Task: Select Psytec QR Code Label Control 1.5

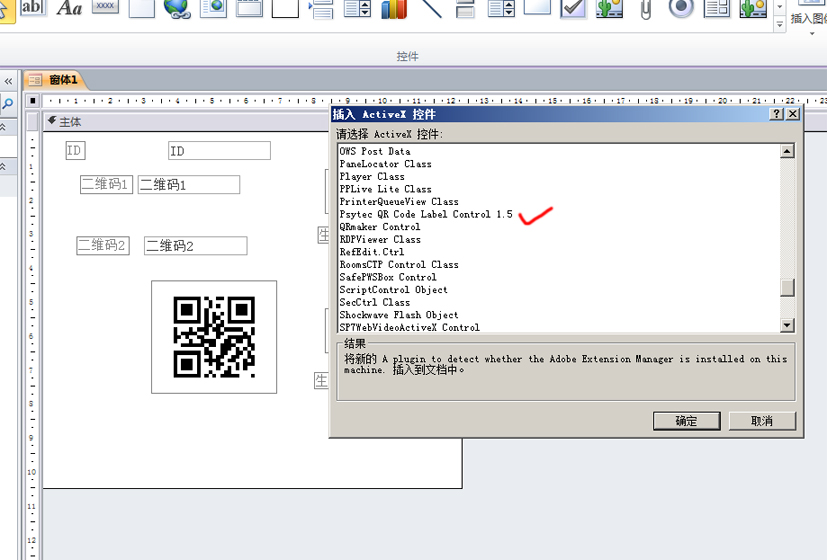Action: tap(426, 214)
